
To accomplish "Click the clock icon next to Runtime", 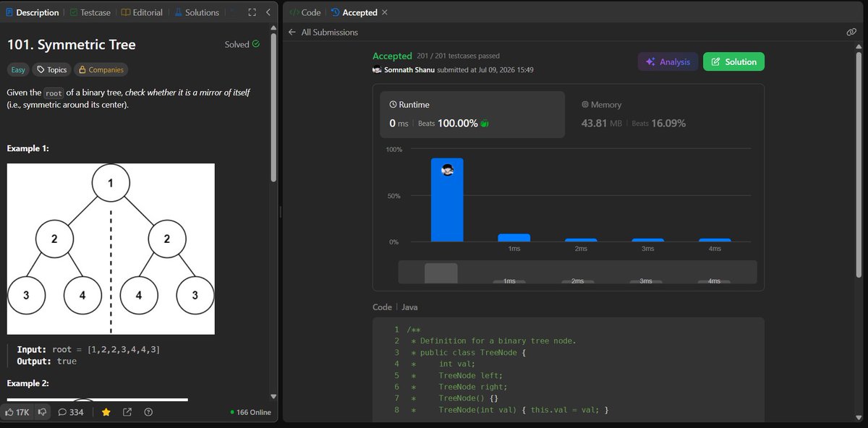I will (393, 105).
